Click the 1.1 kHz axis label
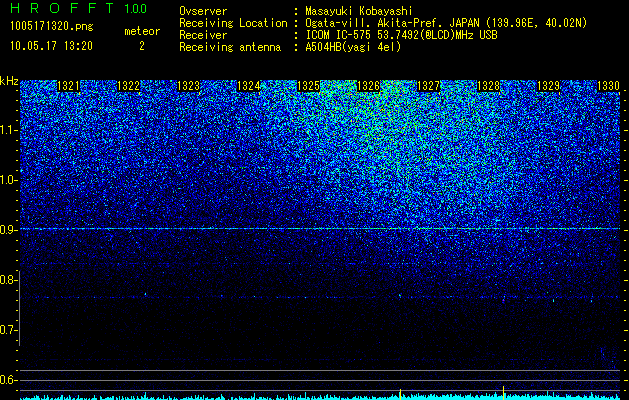The image size is (629, 400). pos(9,130)
